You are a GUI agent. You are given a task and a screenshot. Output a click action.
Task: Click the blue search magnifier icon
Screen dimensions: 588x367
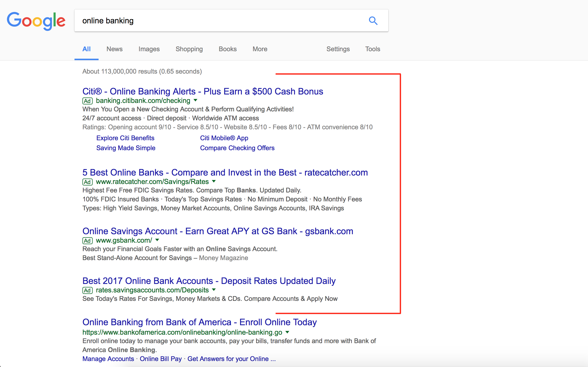point(373,21)
